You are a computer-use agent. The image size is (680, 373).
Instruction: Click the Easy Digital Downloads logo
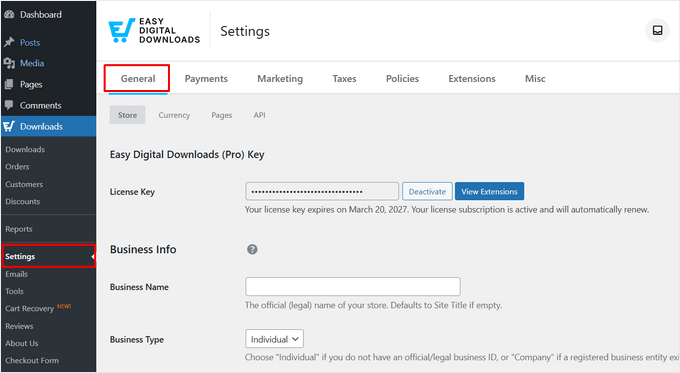pyautogui.click(x=154, y=30)
